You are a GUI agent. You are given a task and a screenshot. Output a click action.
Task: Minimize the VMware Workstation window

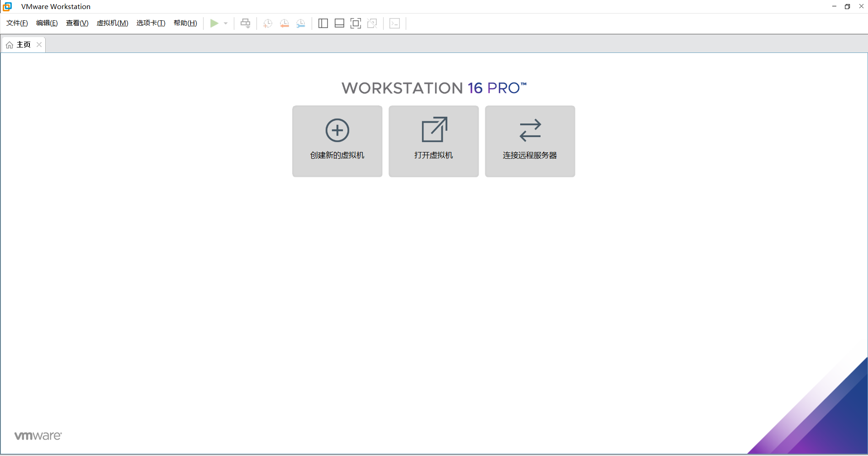(x=834, y=6)
